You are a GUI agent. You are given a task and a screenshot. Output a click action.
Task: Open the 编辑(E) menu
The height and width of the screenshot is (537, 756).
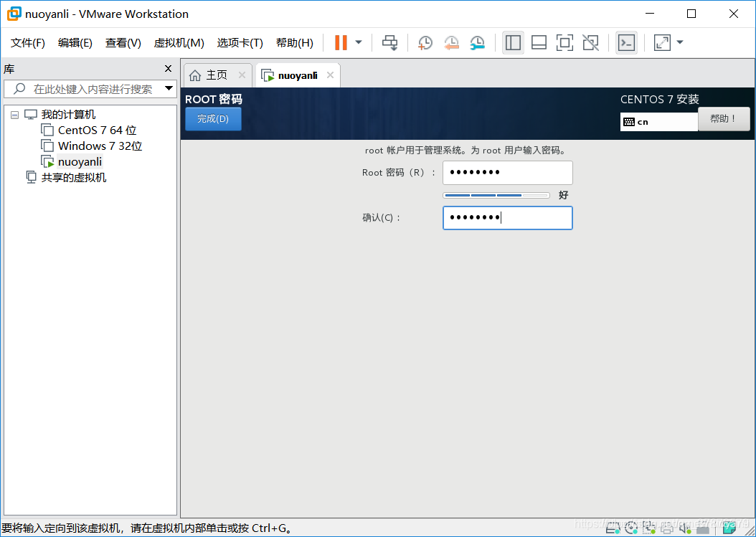coord(75,43)
